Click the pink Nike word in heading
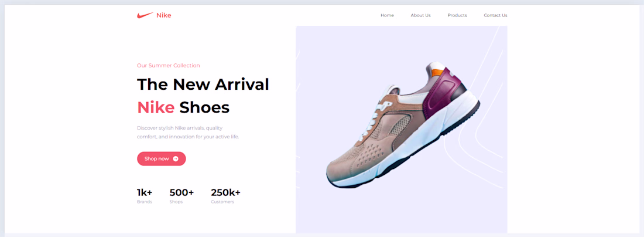 coord(156,107)
